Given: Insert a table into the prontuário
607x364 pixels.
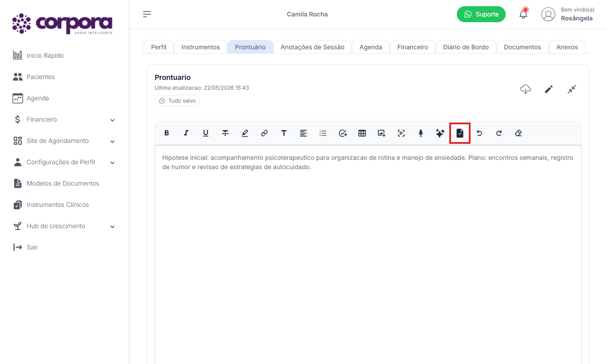Looking at the screenshot, I should pyautogui.click(x=362, y=133).
